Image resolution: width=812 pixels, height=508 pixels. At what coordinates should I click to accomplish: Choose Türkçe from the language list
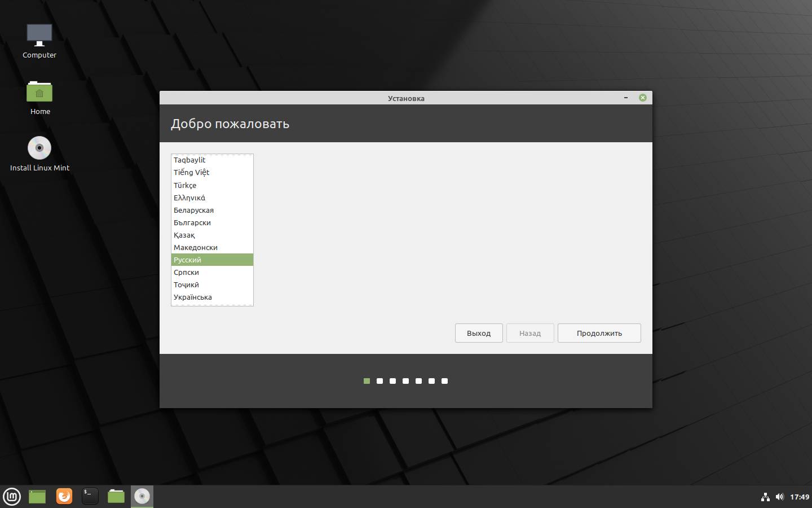185,186
